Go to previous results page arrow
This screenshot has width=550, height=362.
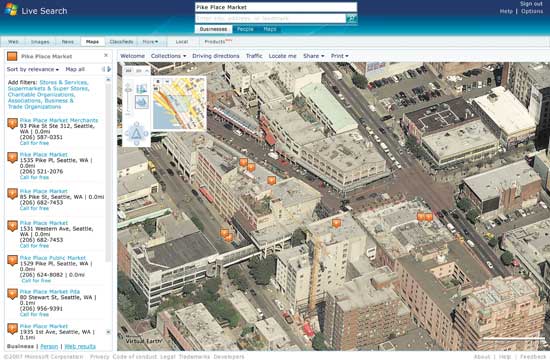(x=103, y=69)
